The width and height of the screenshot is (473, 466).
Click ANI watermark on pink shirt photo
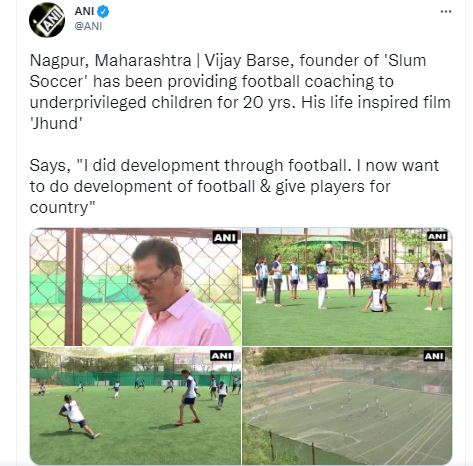[x=225, y=238]
